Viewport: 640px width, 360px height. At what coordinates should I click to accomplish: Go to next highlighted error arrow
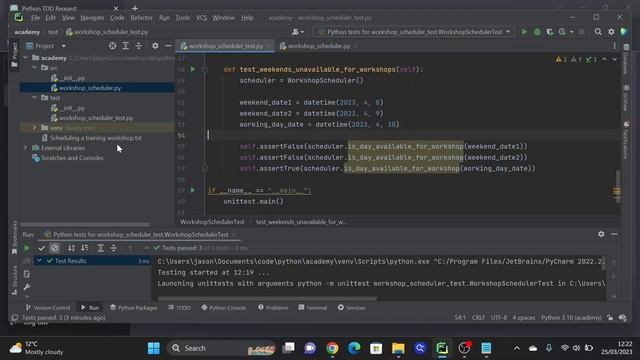pos(614,60)
